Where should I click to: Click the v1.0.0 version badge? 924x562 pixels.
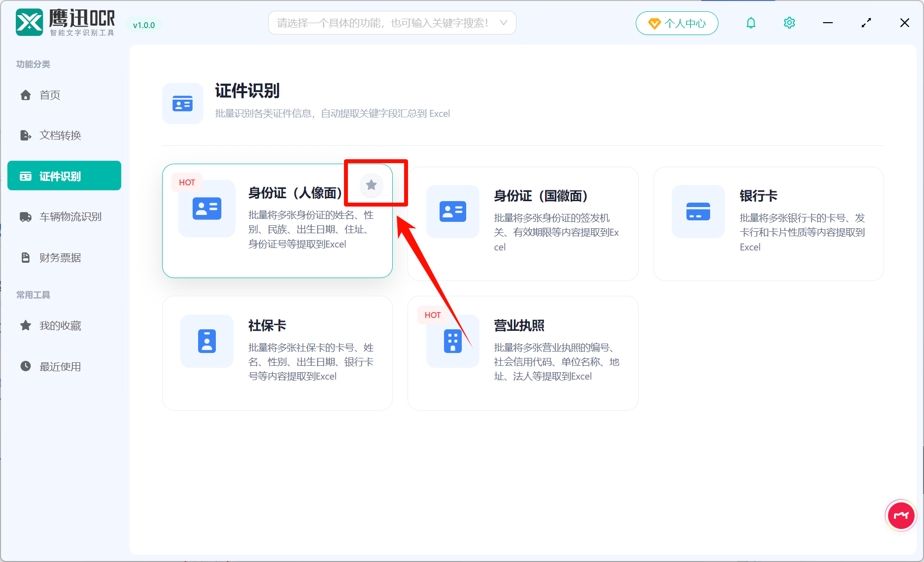point(143,25)
